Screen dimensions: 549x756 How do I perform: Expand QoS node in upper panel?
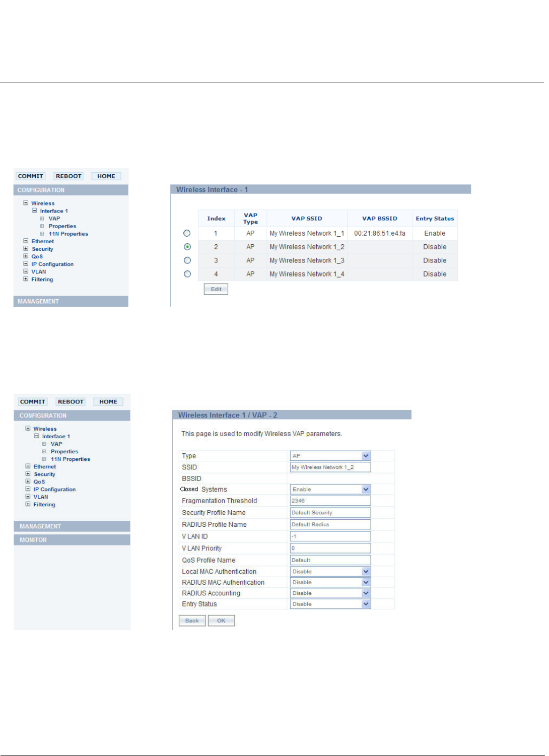pyautogui.click(x=26, y=256)
